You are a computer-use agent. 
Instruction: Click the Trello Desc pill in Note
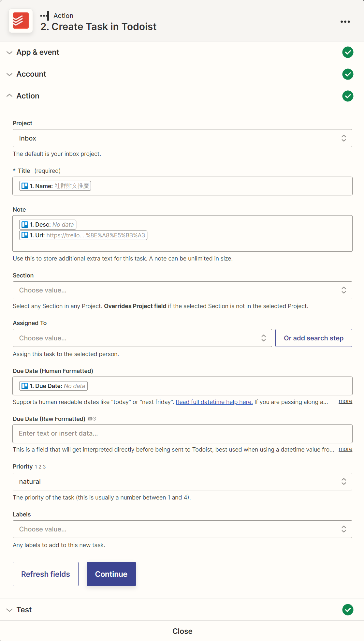tap(48, 225)
